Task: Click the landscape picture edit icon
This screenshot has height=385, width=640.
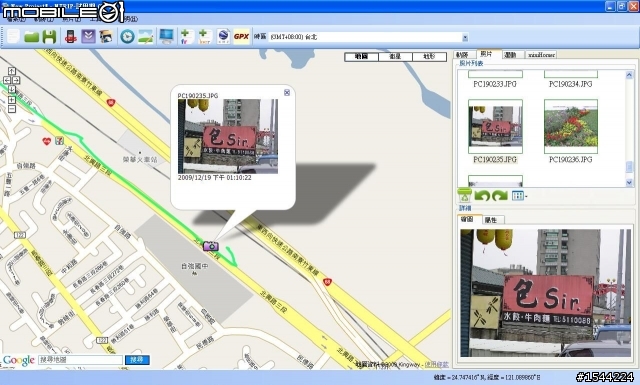Action: pos(146,37)
